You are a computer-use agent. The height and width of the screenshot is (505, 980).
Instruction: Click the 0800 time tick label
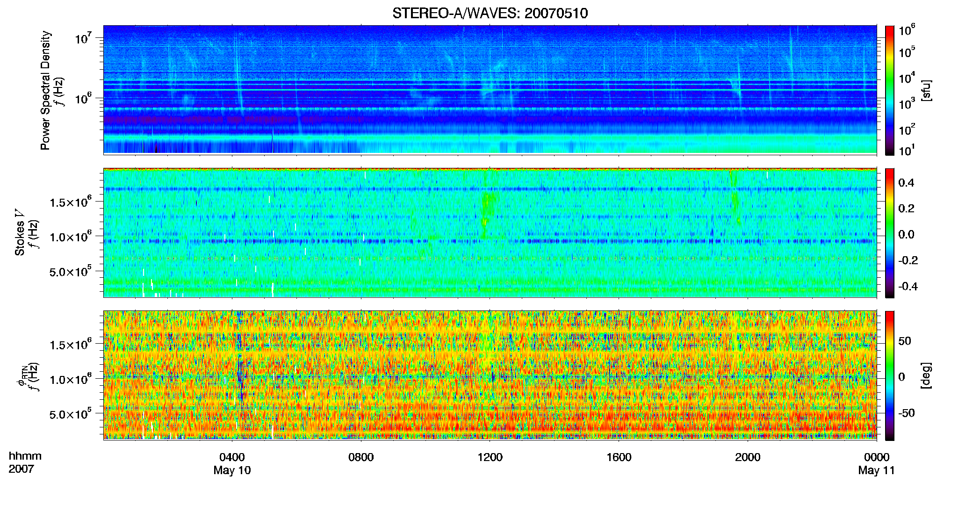361,457
